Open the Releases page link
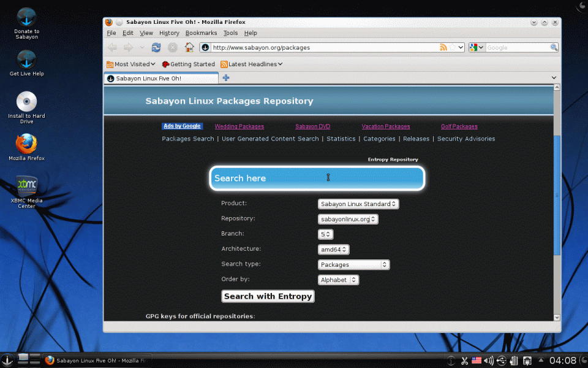The image size is (588, 368). point(417,139)
